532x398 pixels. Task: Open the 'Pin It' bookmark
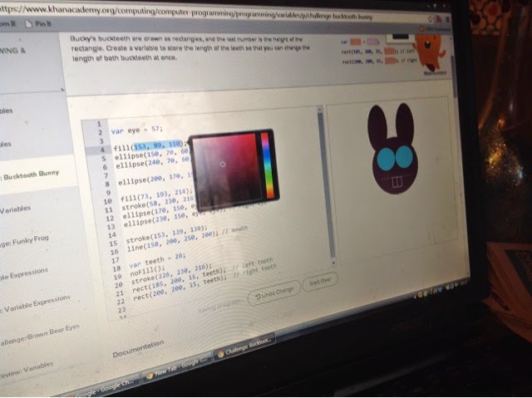(x=43, y=24)
